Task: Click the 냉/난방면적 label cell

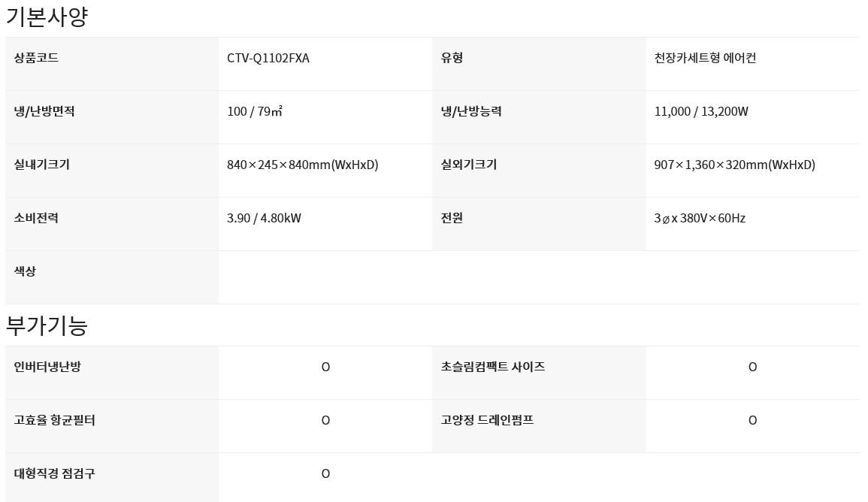Action: (44, 112)
